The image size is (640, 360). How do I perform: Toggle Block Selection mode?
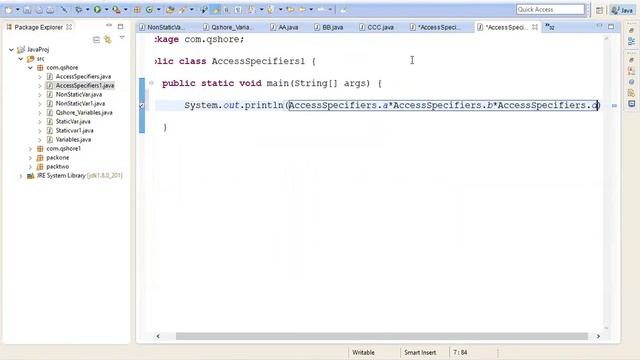click(x=227, y=9)
